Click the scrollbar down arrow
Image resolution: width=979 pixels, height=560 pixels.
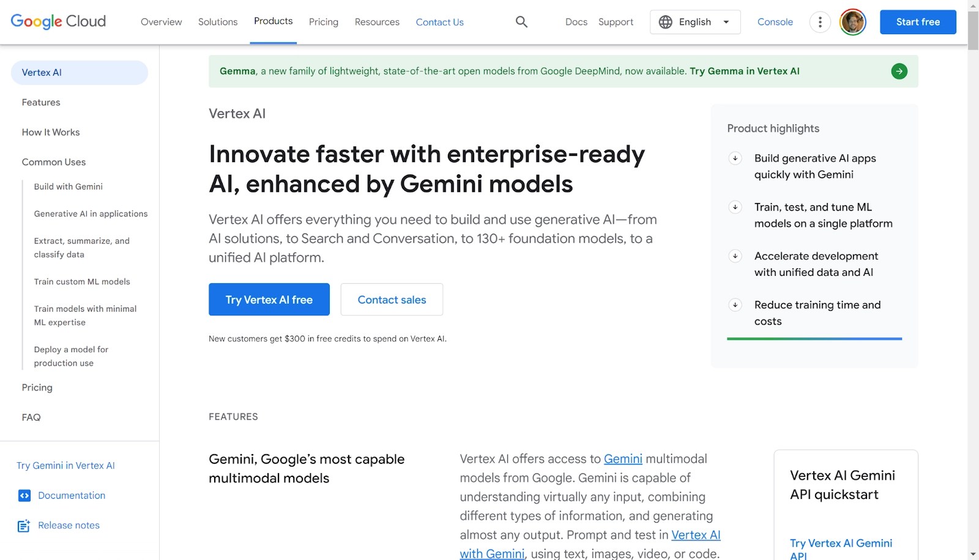[973, 554]
